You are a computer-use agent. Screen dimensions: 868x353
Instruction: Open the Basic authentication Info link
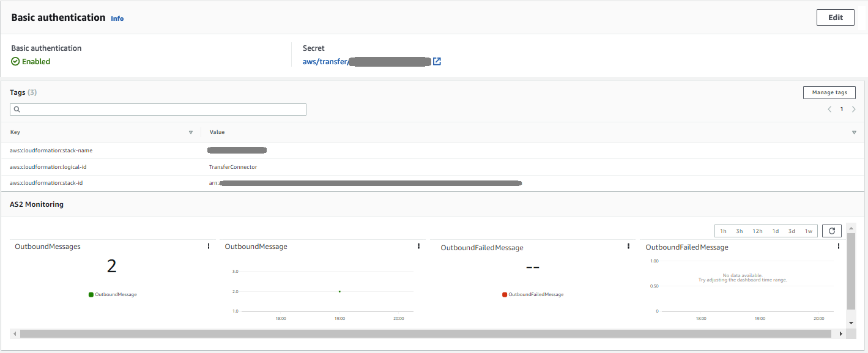click(117, 18)
